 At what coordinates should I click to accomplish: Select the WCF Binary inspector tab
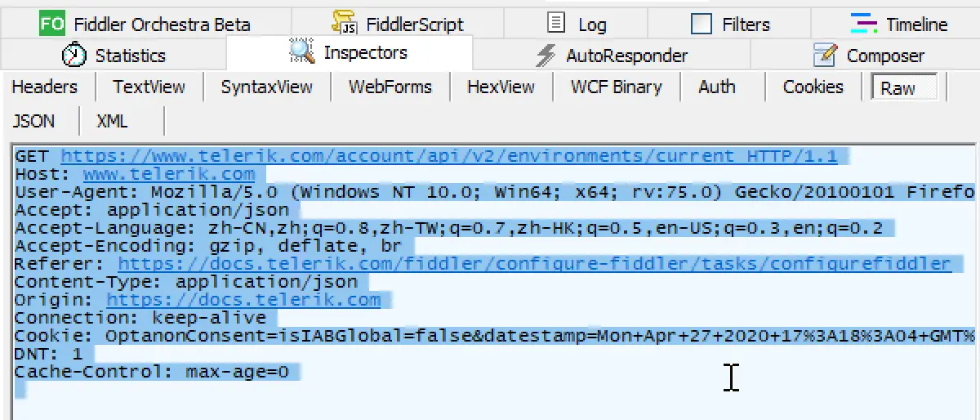[x=616, y=87]
